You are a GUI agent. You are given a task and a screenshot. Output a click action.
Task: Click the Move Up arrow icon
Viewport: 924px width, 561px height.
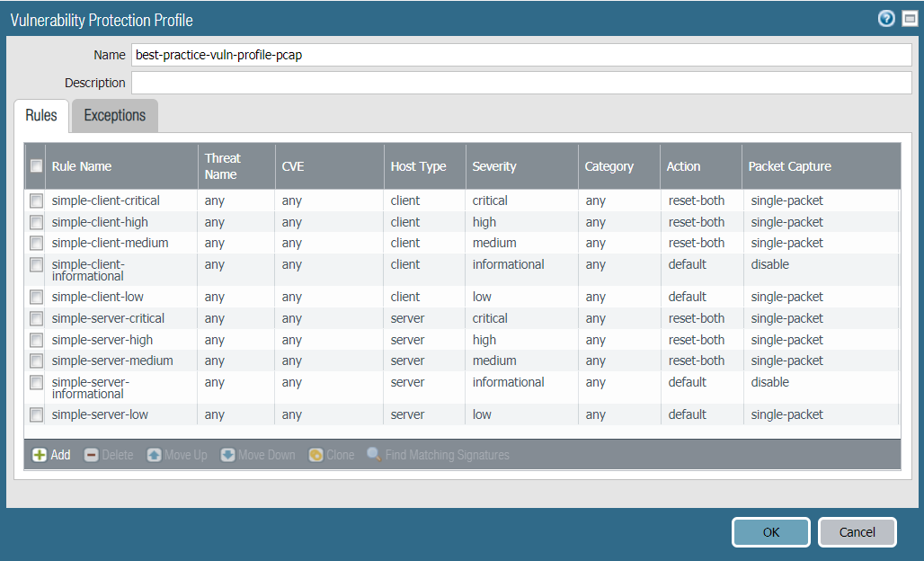(x=154, y=455)
